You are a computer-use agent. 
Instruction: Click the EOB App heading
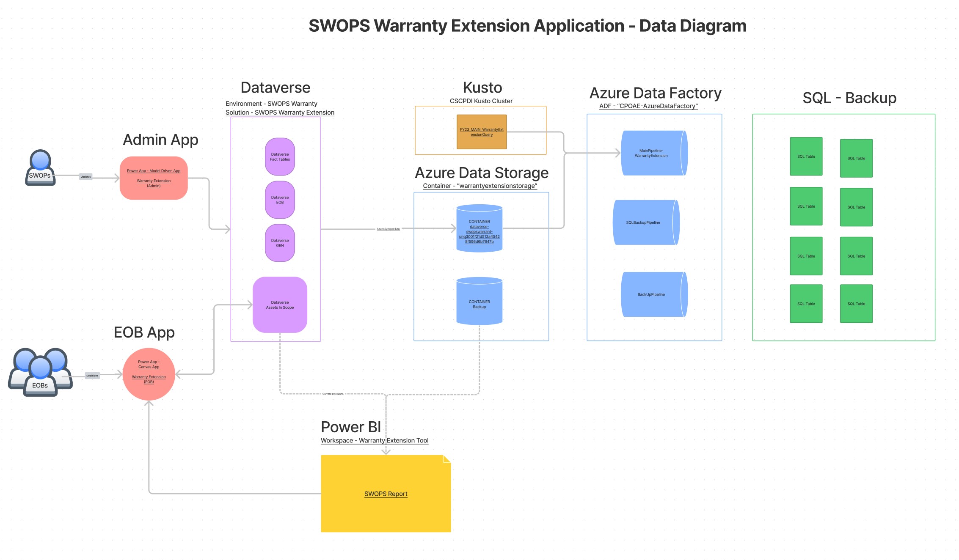(x=144, y=332)
